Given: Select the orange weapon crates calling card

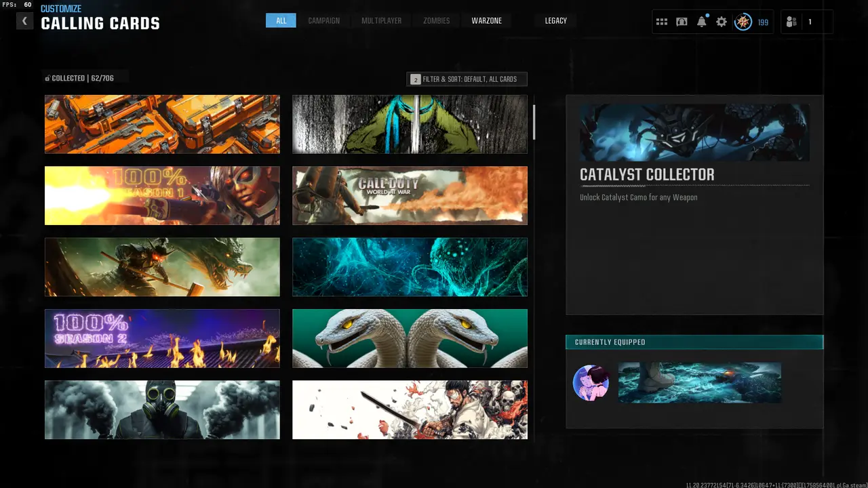Looking at the screenshot, I should [162, 124].
